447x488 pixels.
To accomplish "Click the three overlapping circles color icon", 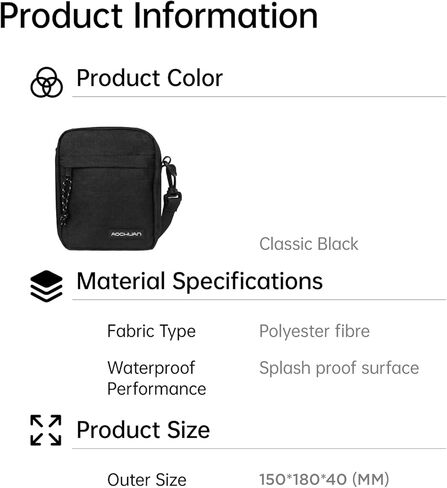I will [x=46, y=82].
